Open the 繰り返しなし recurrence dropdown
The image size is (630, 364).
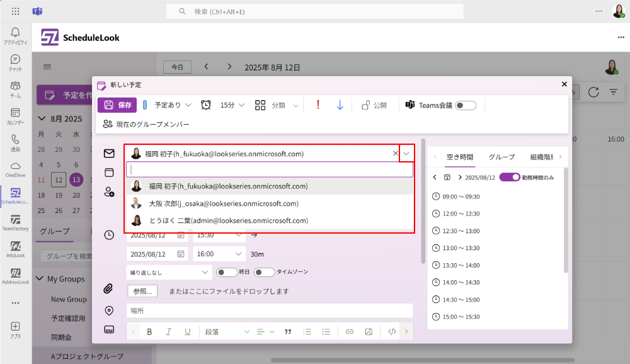pyautogui.click(x=168, y=272)
